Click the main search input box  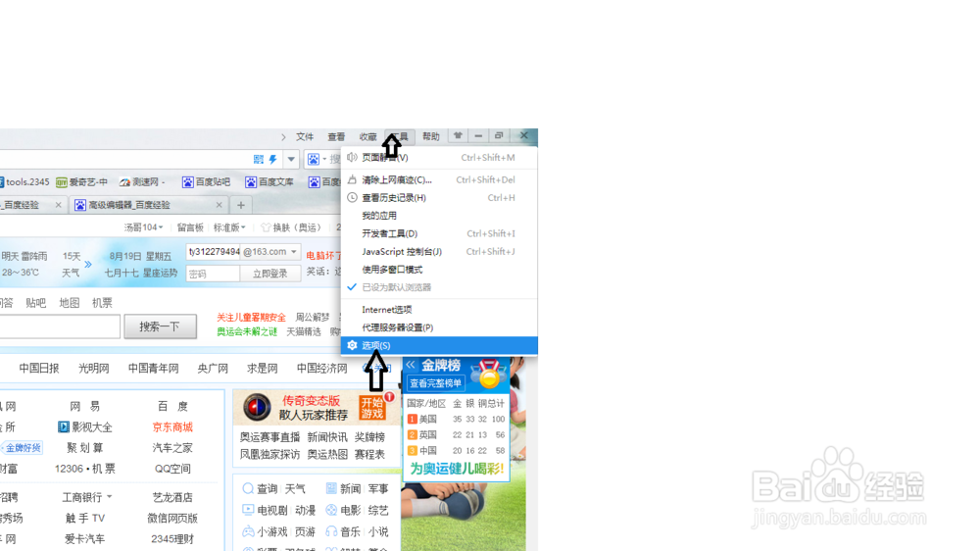[60, 326]
